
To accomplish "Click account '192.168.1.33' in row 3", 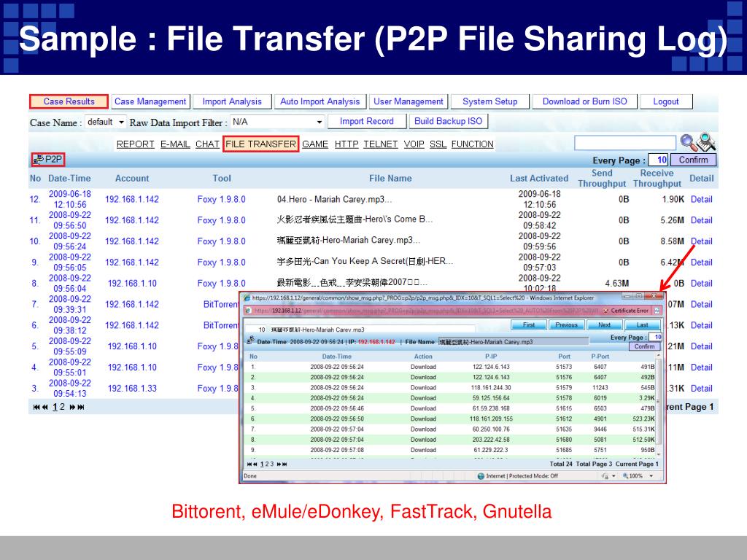I will point(132,389).
